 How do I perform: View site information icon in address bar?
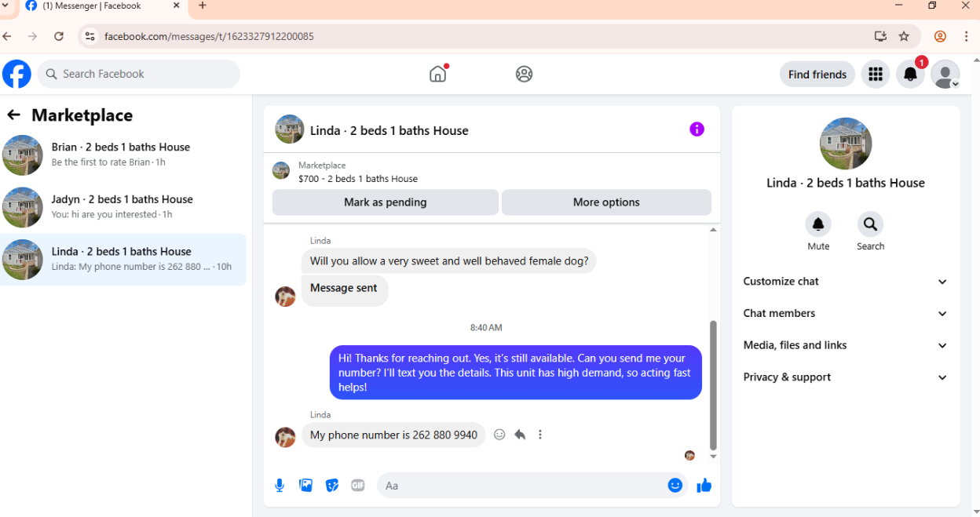(x=90, y=36)
